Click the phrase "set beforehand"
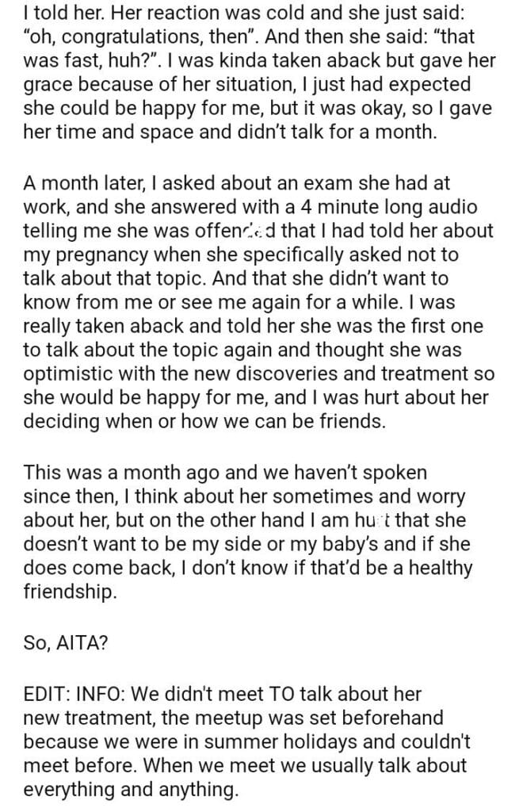This screenshot has width=519, height=812. (x=368, y=719)
